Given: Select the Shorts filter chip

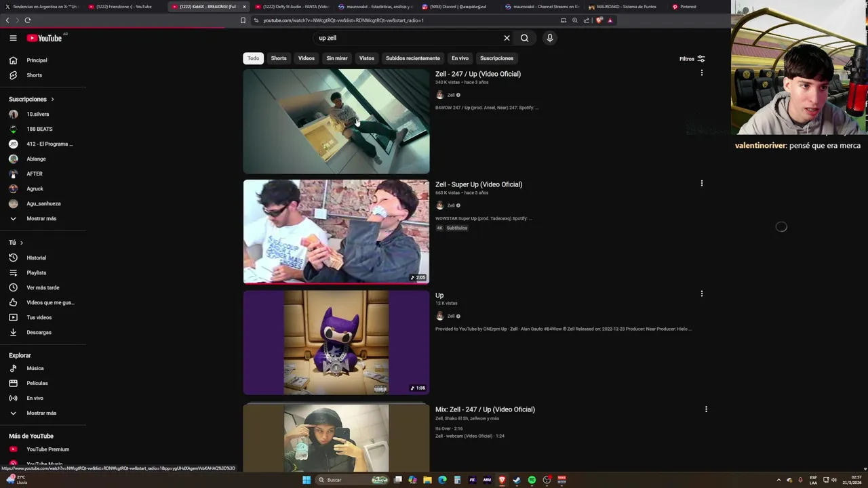Looking at the screenshot, I should point(279,58).
